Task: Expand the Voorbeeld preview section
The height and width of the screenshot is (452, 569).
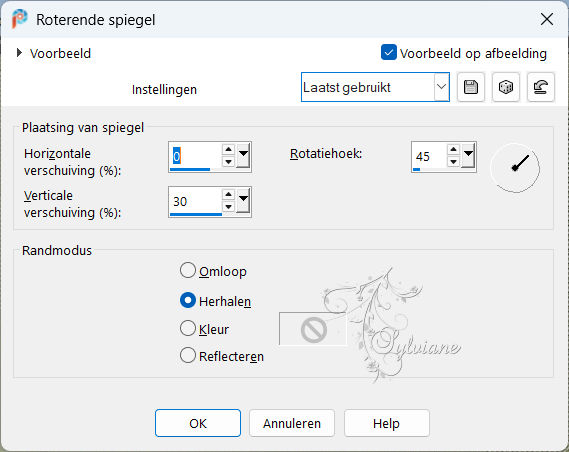Action: click(x=19, y=53)
